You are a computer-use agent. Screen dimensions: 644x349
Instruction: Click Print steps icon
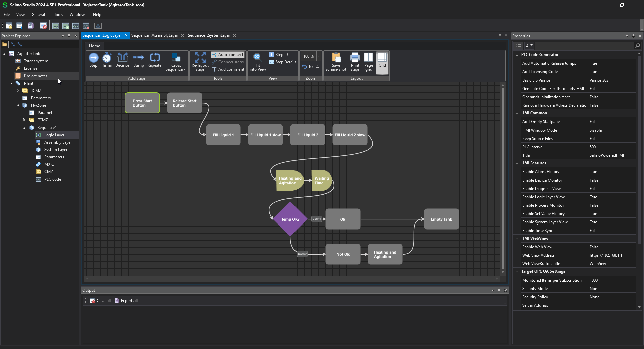355,62
